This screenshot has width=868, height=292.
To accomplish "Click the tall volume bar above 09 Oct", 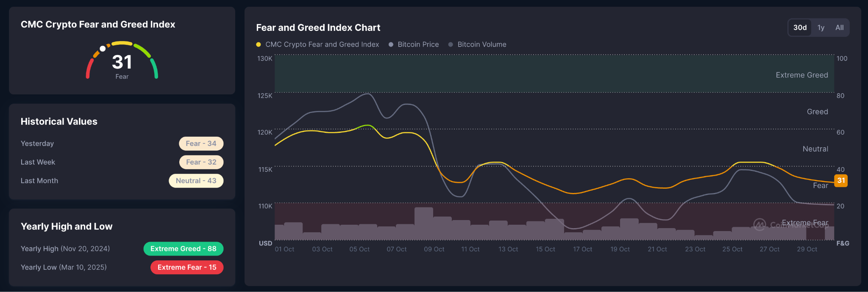I will pos(424,223).
